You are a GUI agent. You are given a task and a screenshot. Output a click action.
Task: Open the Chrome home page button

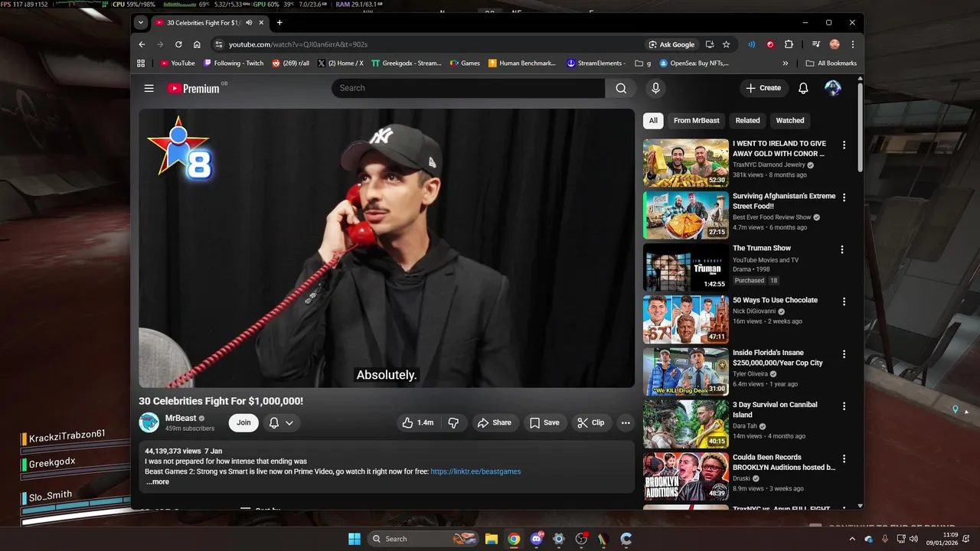point(197,44)
